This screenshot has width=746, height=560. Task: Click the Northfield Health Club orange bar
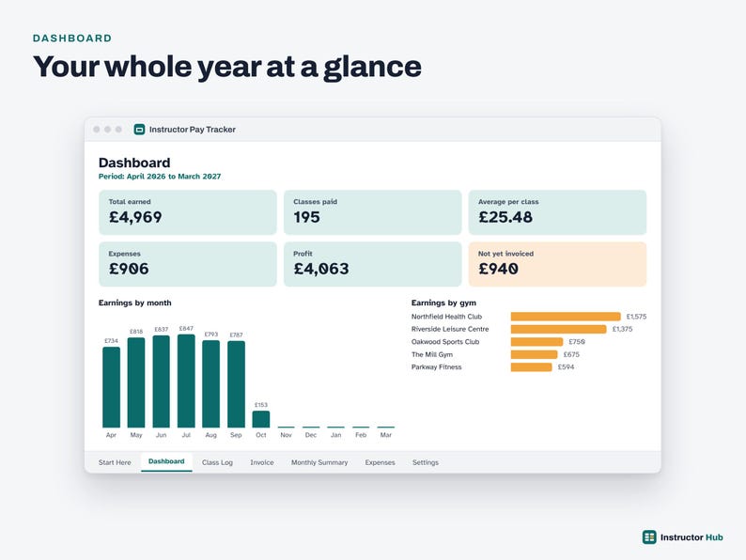click(x=566, y=317)
